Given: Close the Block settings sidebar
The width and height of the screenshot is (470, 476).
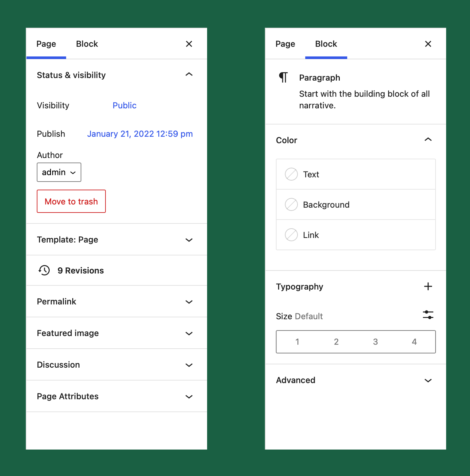Looking at the screenshot, I should coord(428,44).
